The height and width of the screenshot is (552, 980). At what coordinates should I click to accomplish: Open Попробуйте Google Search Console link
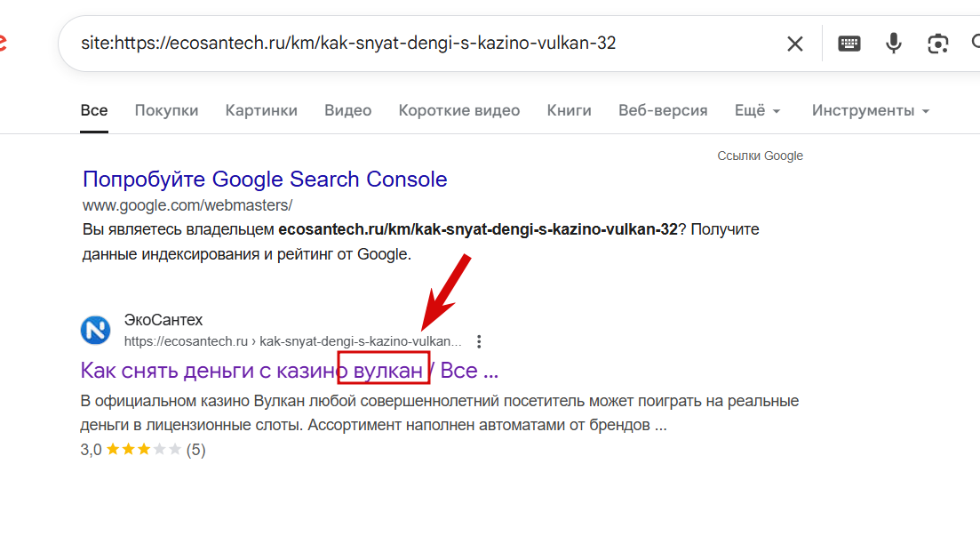(265, 180)
